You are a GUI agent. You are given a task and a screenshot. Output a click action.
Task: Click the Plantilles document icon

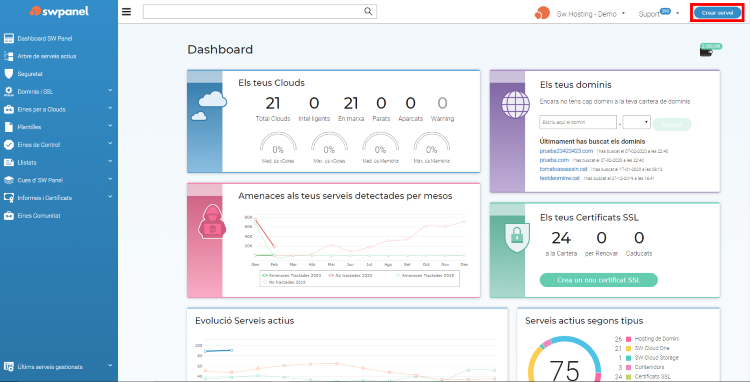point(9,127)
